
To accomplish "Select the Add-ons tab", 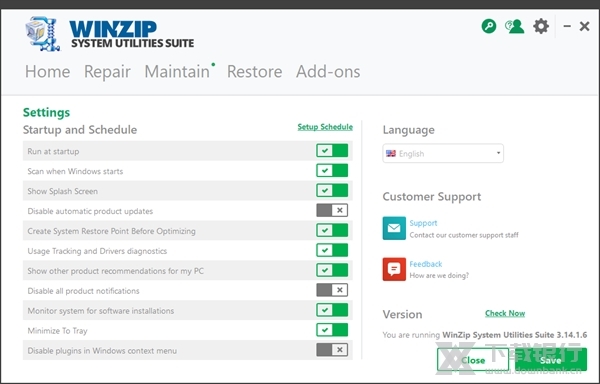I will click(328, 72).
